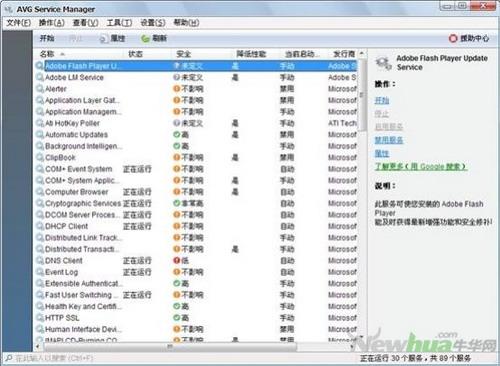
Task: Click icon beside Distributed Link Track...
Action: (x=40, y=237)
